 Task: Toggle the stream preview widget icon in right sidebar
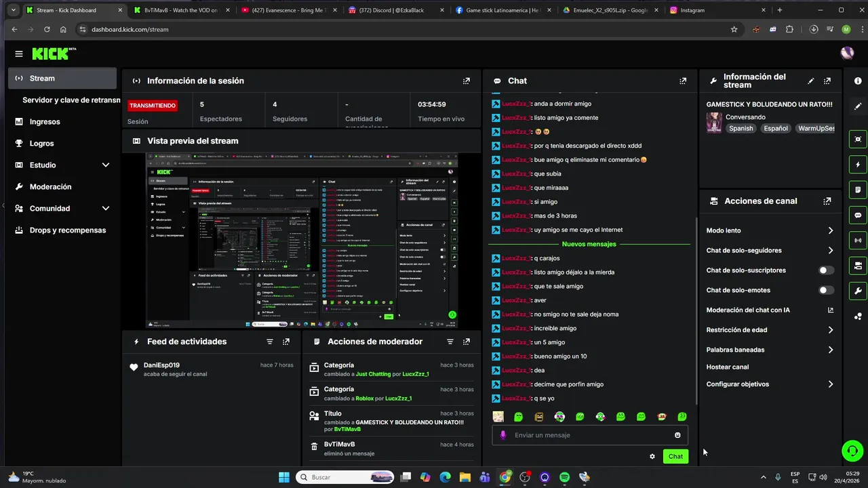[858, 139]
